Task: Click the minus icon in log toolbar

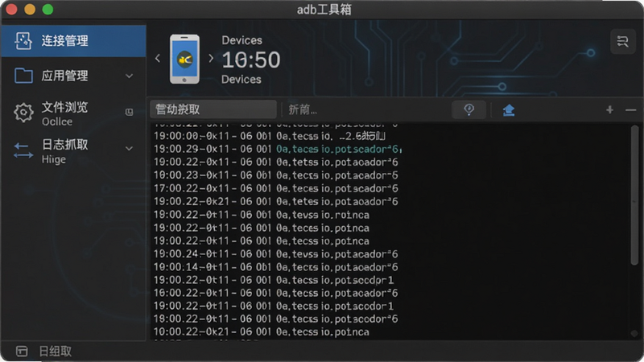Action: click(x=630, y=110)
